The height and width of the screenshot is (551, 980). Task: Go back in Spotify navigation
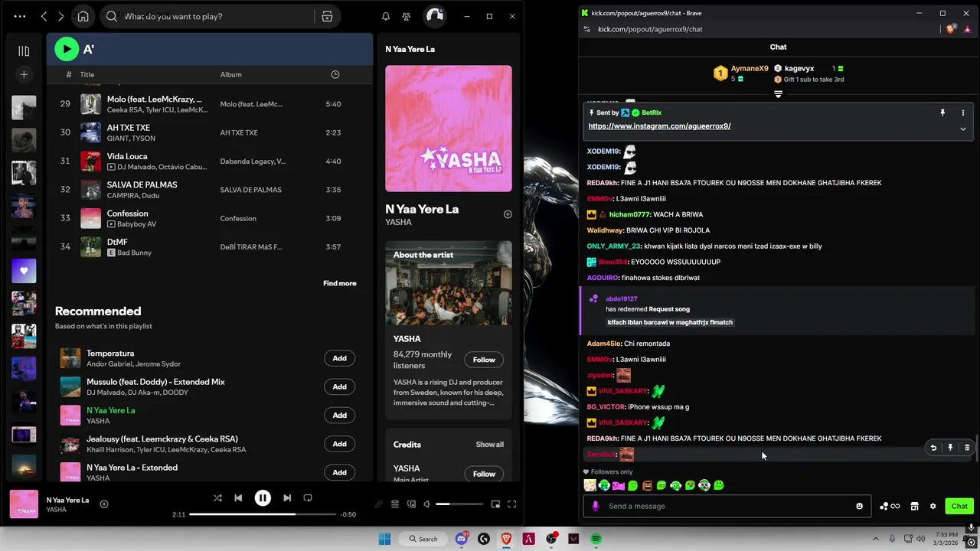click(44, 16)
